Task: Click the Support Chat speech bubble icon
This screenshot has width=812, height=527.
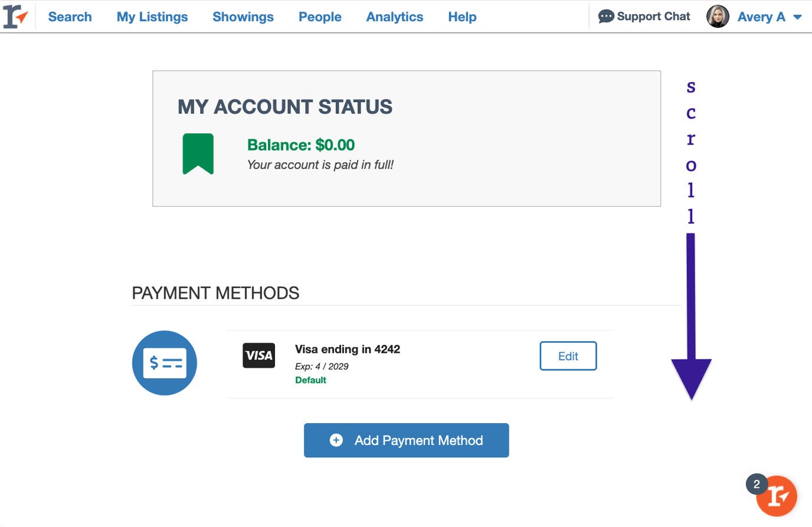Action: pyautogui.click(x=605, y=17)
